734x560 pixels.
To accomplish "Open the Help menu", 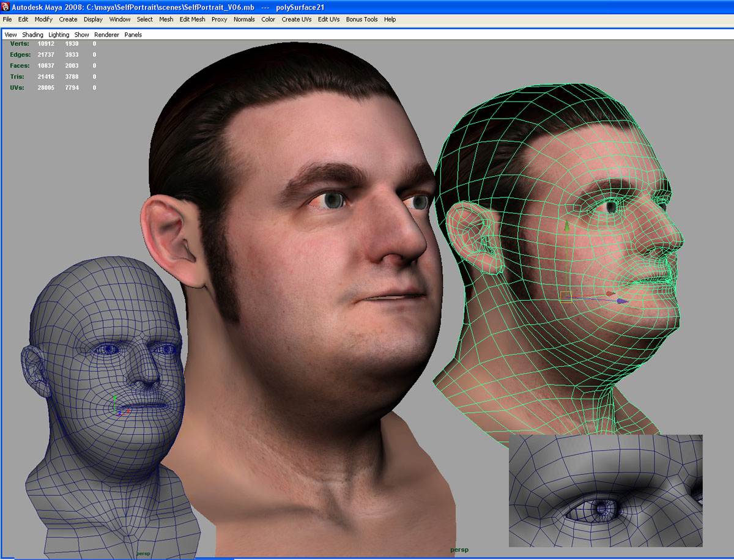I will point(390,20).
